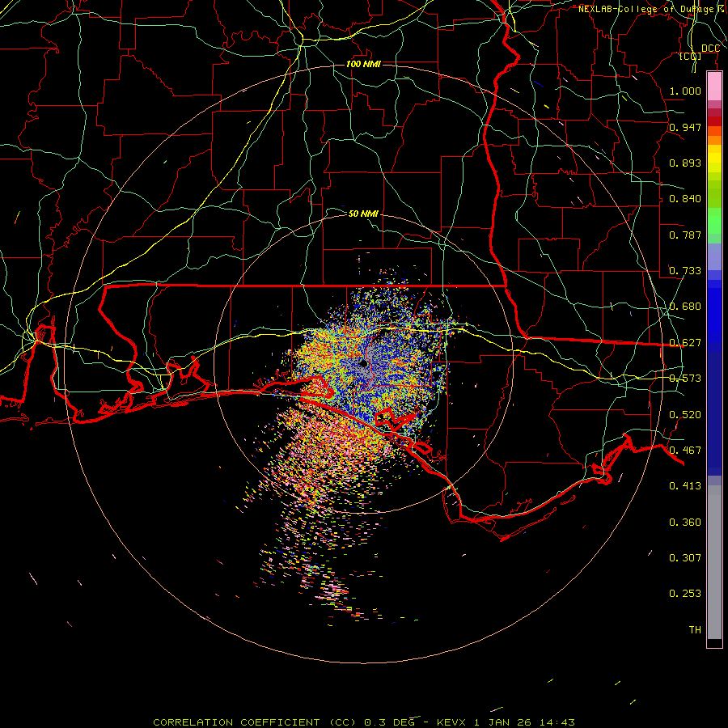This screenshot has height=728, width=728.
Task: Pick the gray swatch in the color bar
Action: click(714, 562)
